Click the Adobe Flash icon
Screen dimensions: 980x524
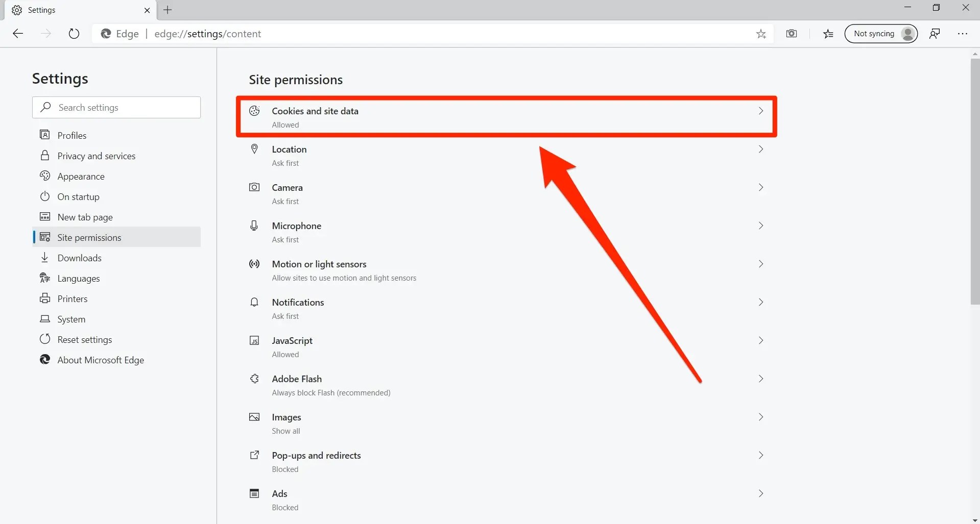point(254,379)
